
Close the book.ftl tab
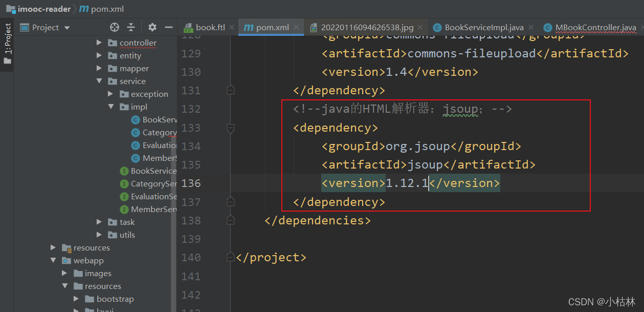(x=231, y=28)
